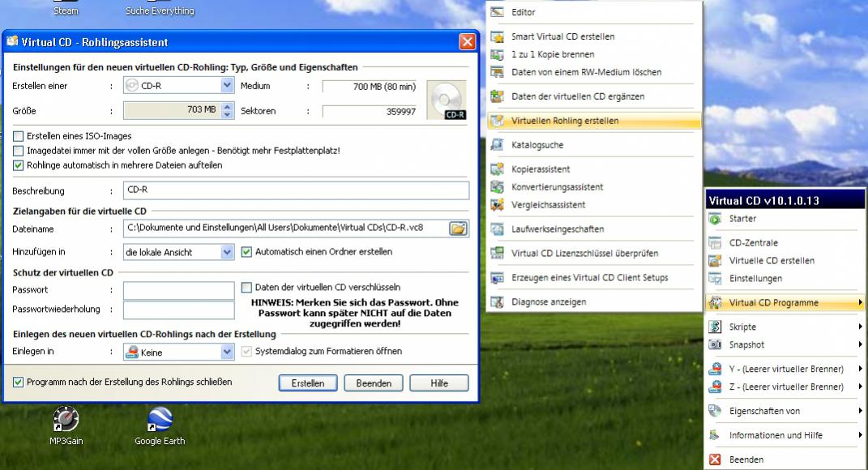The width and height of the screenshot is (868, 470).
Task: Select Diagnose anzeigen menu entry
Action: pos(595,302)
